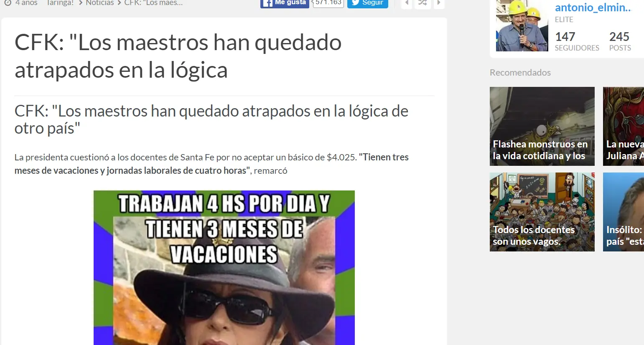
Task: Click the 'Recomendados' section heading
Action: 520,72
